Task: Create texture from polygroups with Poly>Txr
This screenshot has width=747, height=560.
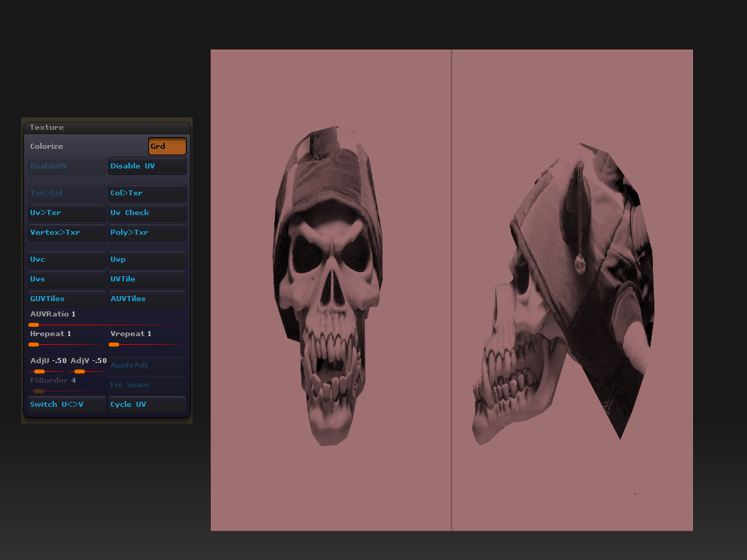Action: [x=147, y=232]
